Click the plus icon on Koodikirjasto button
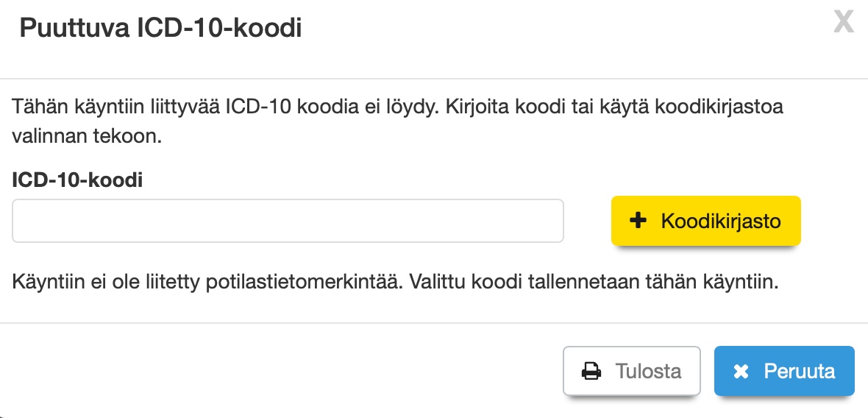Screen dimensions: 868x418 pos(638,221)
